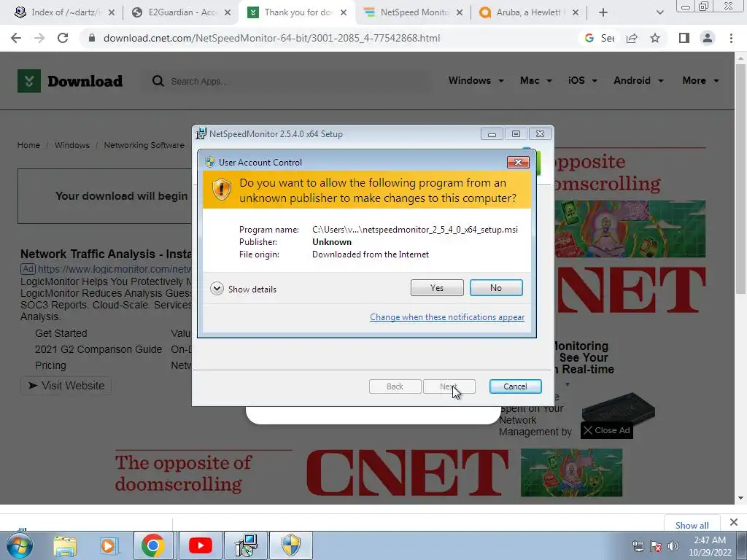Open the Chrome profile avatar
Viewport: 747px width, 560px height.
tap(708, 38)
